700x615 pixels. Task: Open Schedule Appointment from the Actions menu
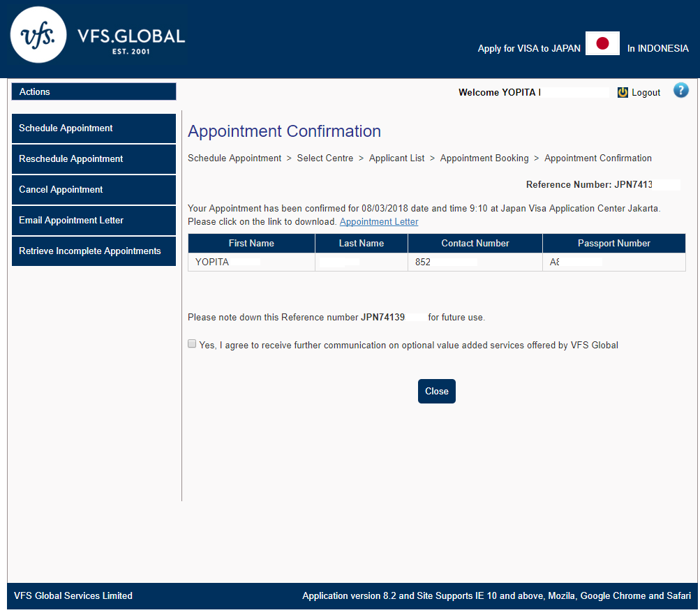click(x=94, y=128)
